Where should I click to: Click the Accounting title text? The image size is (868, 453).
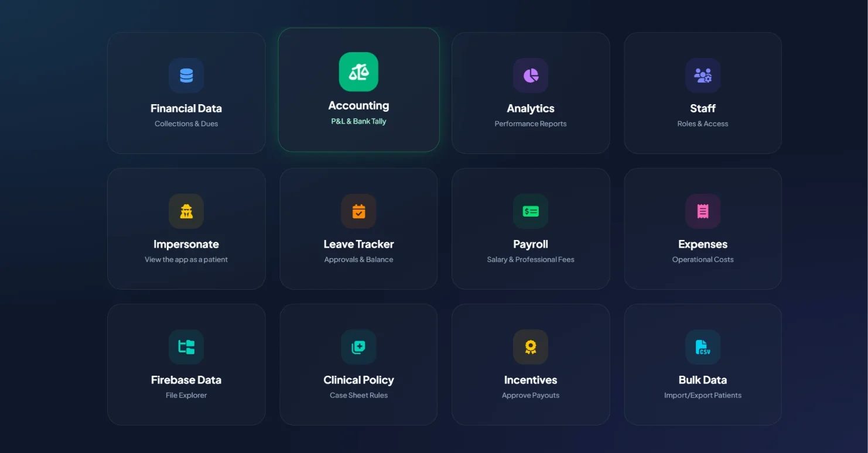pyautogui.click(x=358, y=106)
